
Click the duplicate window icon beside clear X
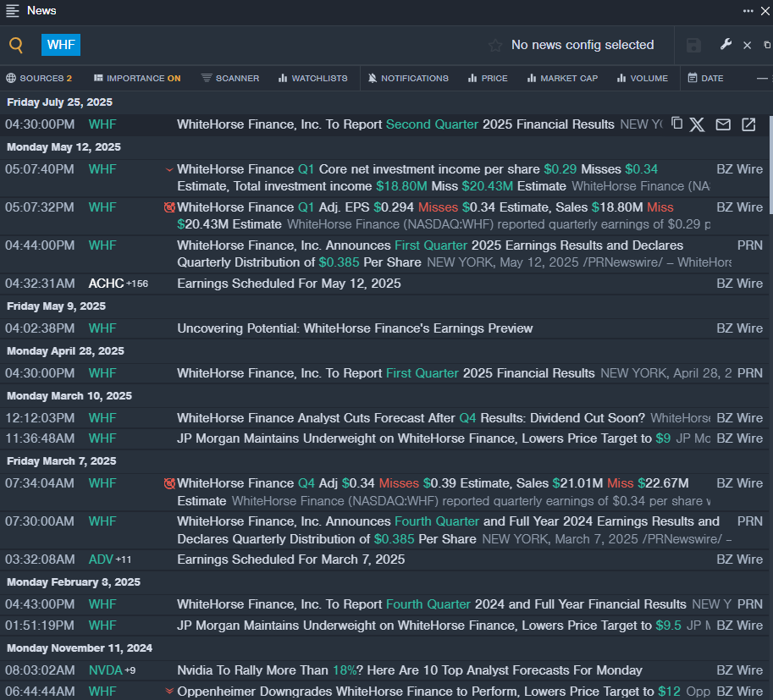[x=767, y=45]
